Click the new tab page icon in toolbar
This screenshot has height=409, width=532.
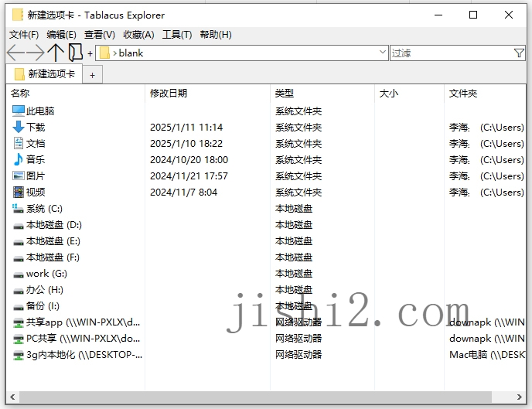point(75,53)
